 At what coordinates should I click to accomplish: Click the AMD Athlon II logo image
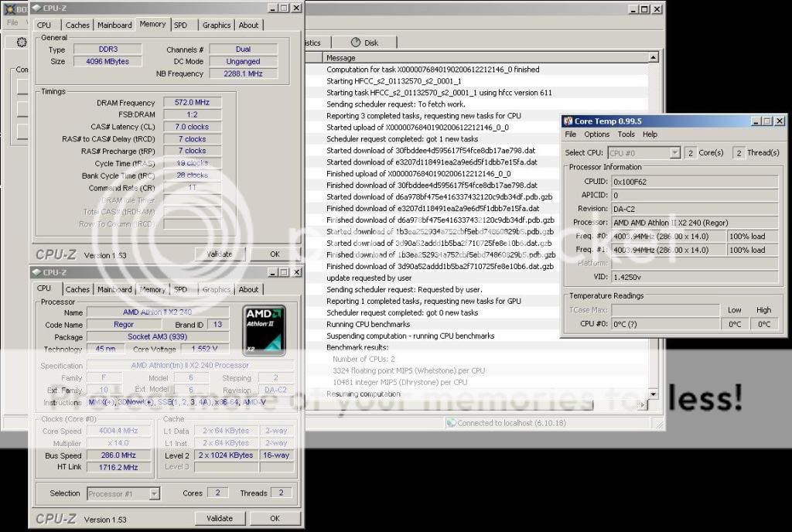265,329
